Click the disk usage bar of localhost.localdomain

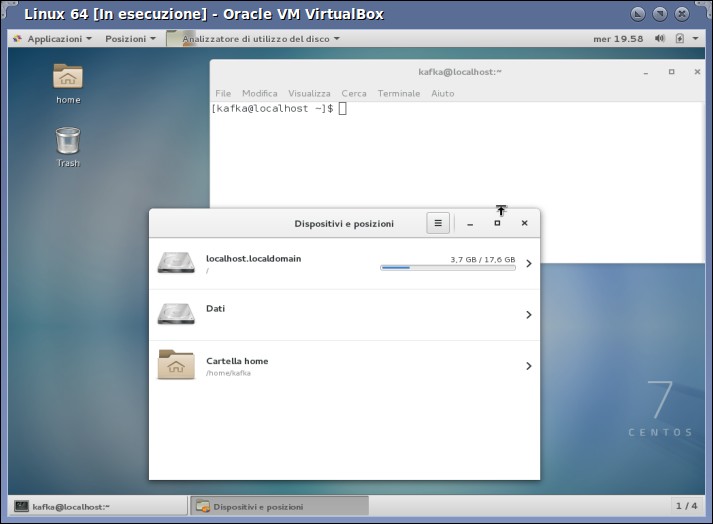tap(448, 268)
